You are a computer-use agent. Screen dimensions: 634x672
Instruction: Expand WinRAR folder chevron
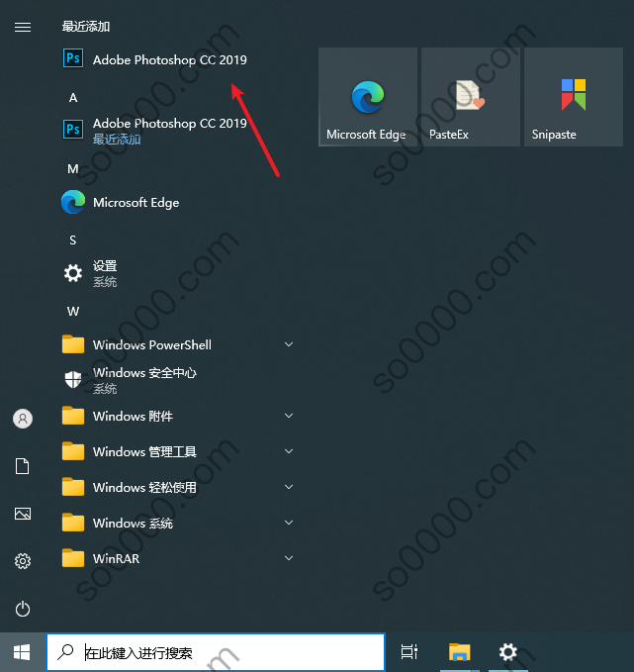289,558
